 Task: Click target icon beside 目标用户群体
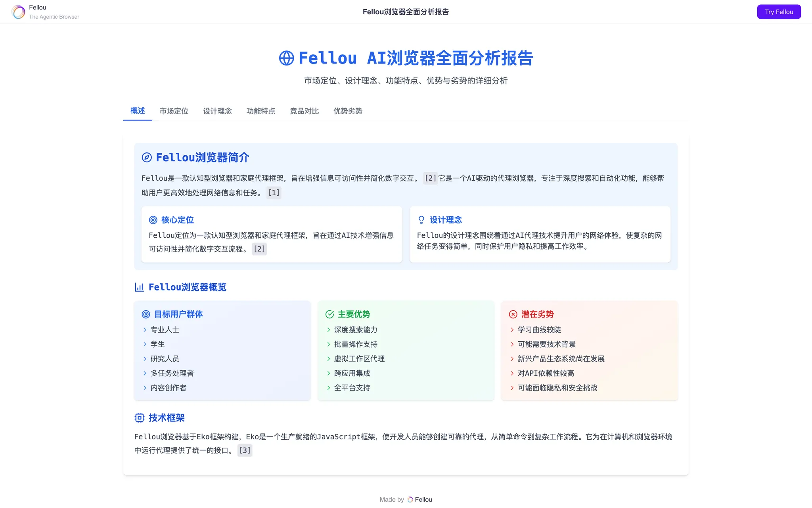(x=146, y=314)
